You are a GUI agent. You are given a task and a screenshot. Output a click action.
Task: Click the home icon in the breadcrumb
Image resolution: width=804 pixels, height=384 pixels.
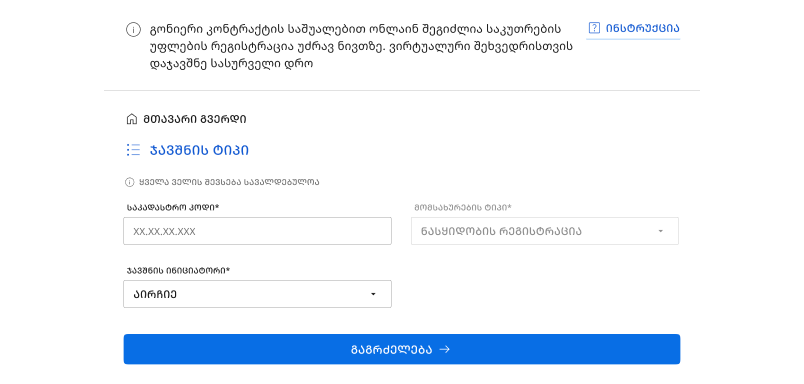click(132, 119)
